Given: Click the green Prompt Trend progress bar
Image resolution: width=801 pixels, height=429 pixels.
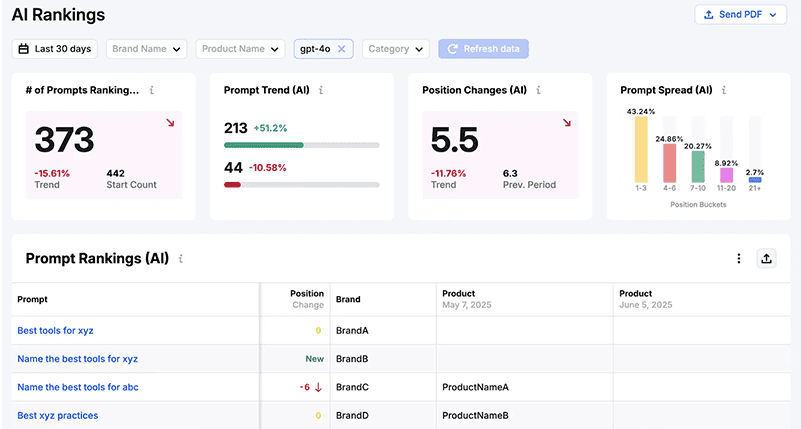Looking at the screenshot, I should (264, 145).
